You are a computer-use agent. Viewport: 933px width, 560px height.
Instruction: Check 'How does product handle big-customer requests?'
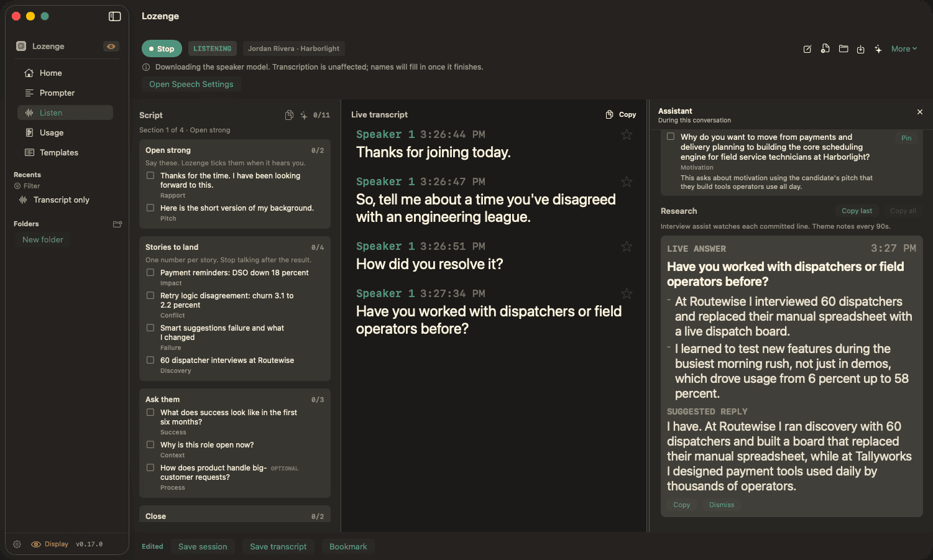(x=150, y=468)
